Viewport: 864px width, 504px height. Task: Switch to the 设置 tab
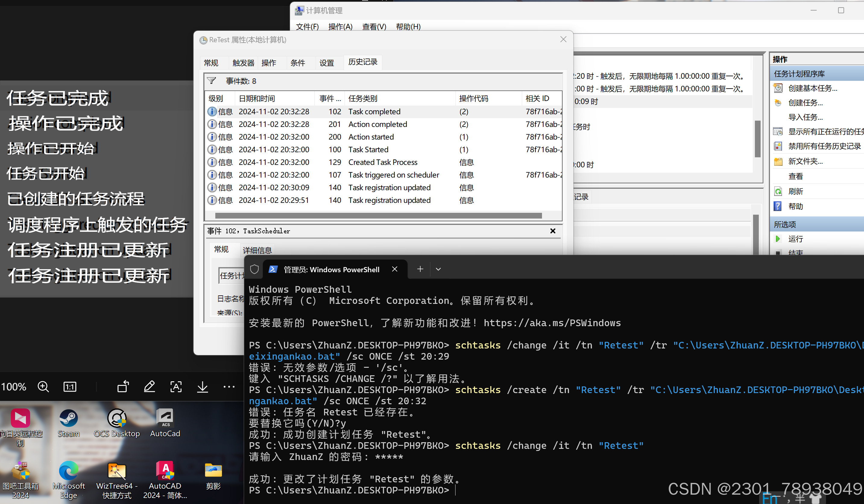coord(326,63)
